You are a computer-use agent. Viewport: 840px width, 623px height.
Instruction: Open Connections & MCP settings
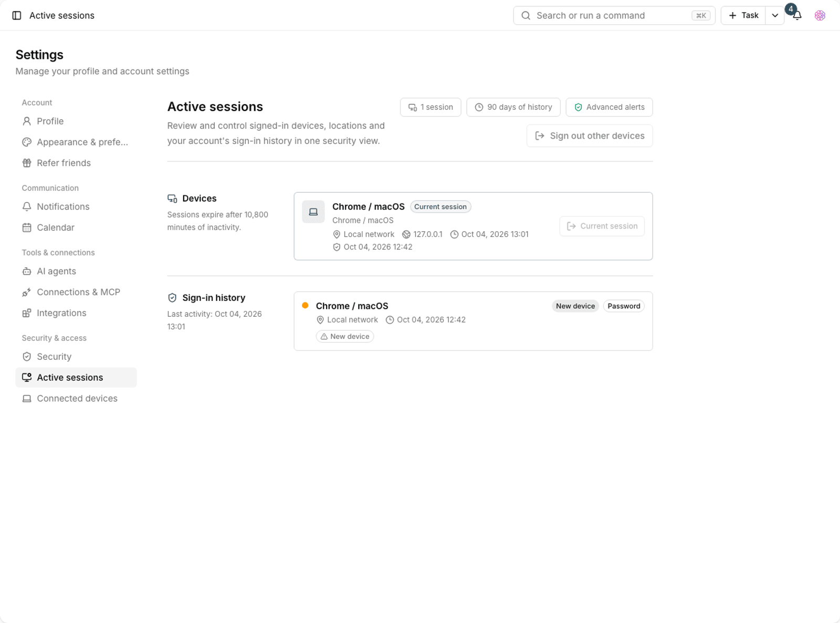click(x=76, y=293)
